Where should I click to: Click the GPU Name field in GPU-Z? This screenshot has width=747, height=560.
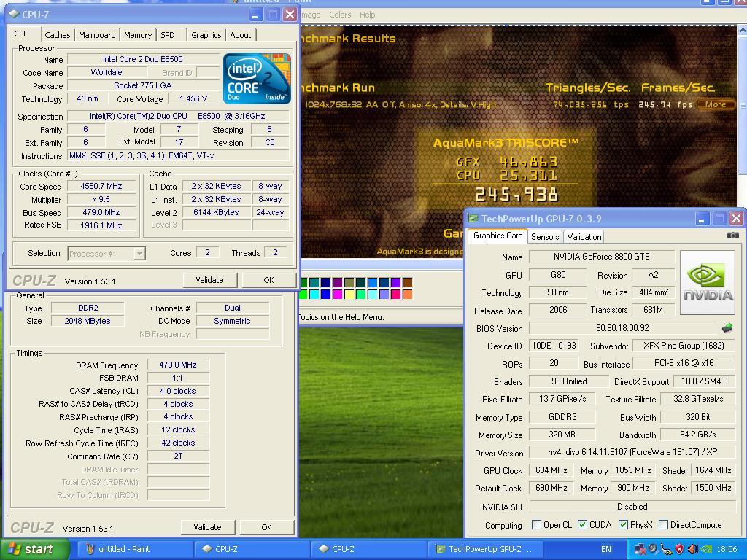(602, 257)
